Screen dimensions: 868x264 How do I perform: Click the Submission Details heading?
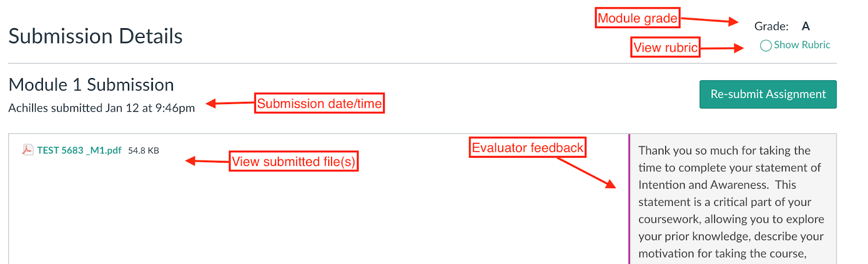point(95,36)
